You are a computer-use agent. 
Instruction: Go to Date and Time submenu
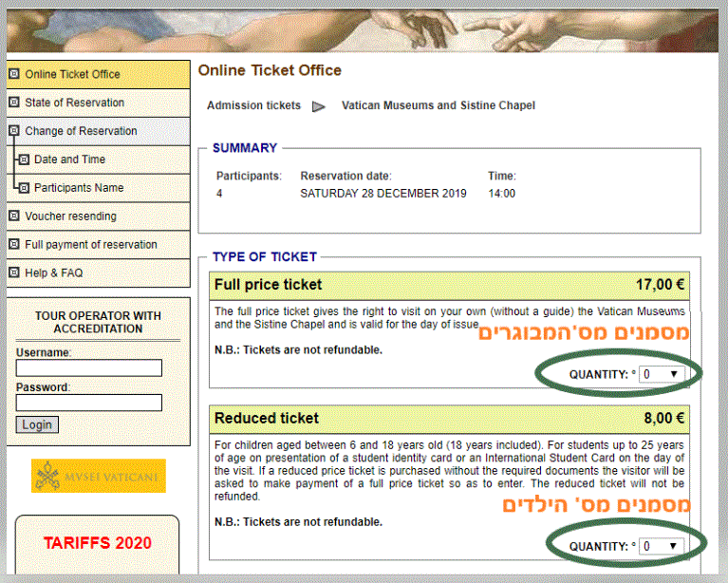(x=99, y=160)
